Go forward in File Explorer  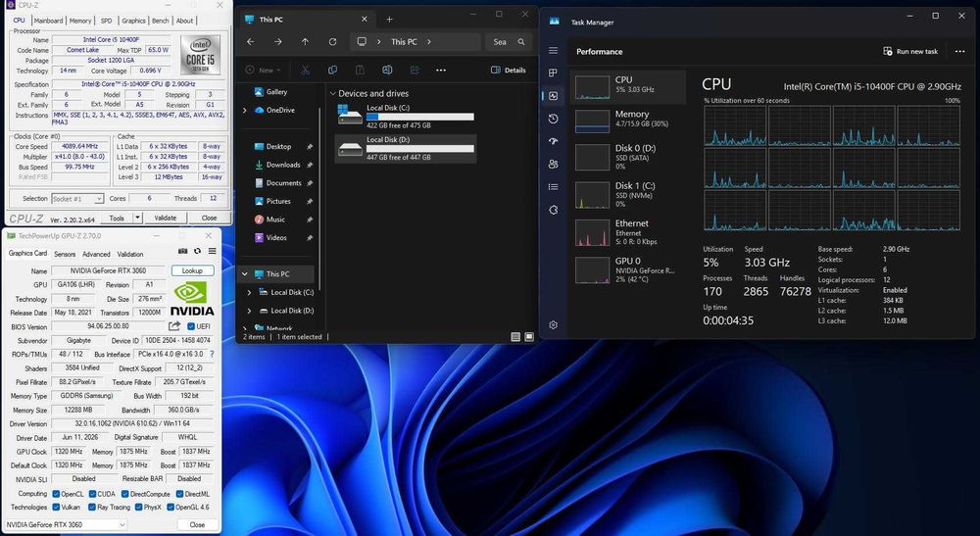(278, 42)
